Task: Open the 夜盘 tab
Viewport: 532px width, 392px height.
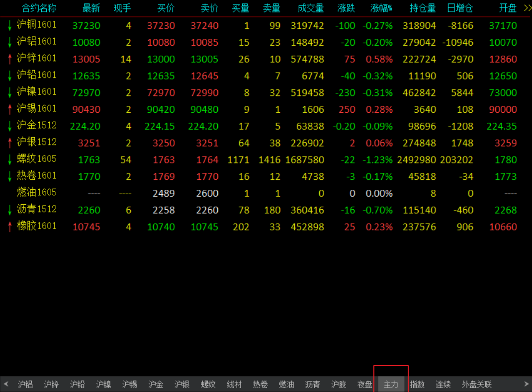Action: click(365, 385)
